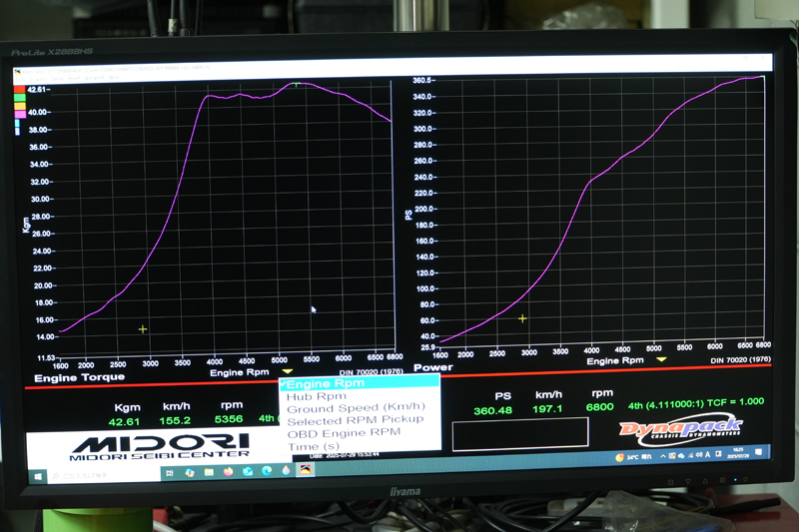Click the Power graph title
799x532 pixels.
433,367
